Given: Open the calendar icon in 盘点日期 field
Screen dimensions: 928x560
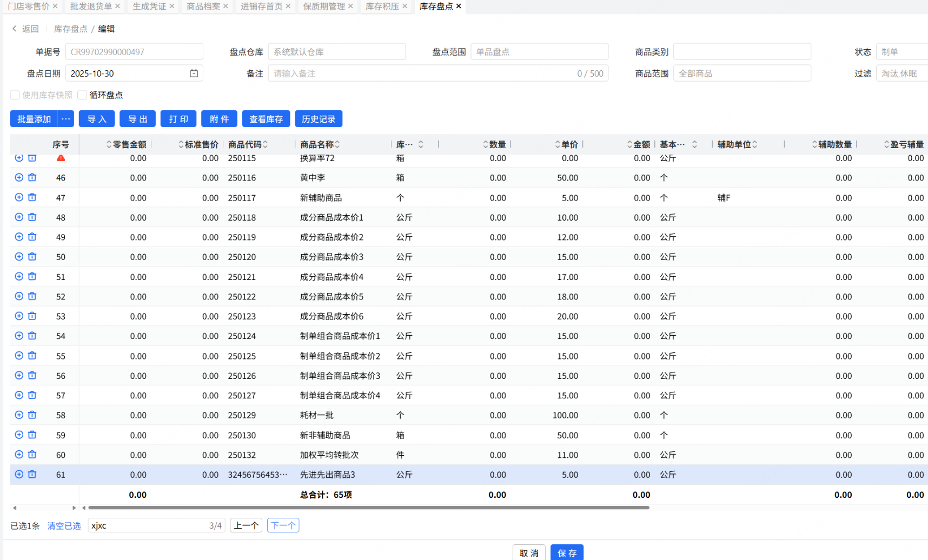Looking at the screenshot, I should point(194,73).
